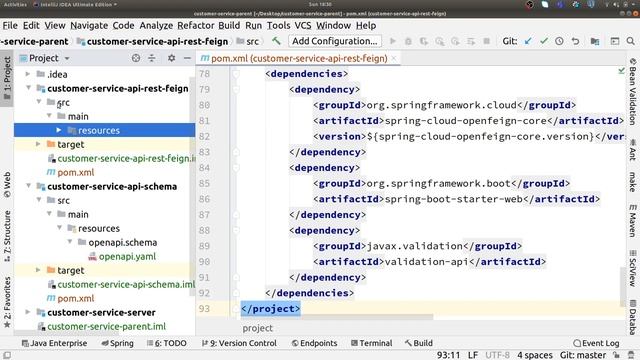Select openapi.yaml file in tree
640x360 pixels.
pos(127,256)
